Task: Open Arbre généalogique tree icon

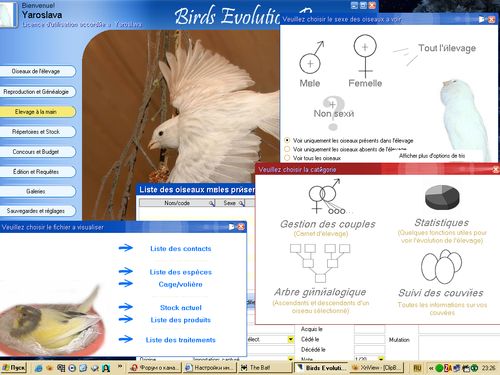Action: point(320,263)
